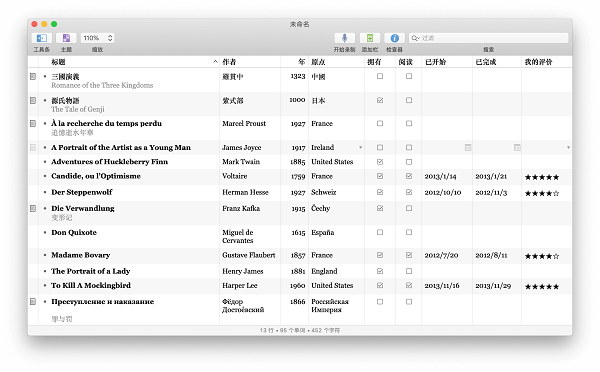Open note icon for 源氏物語 row

coord(33,100)
